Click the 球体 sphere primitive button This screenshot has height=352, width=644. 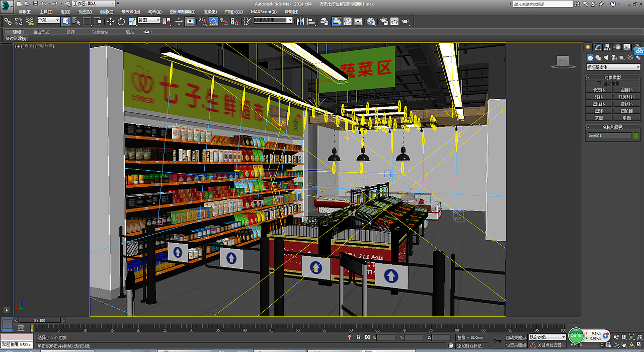[x=599, y=97]
